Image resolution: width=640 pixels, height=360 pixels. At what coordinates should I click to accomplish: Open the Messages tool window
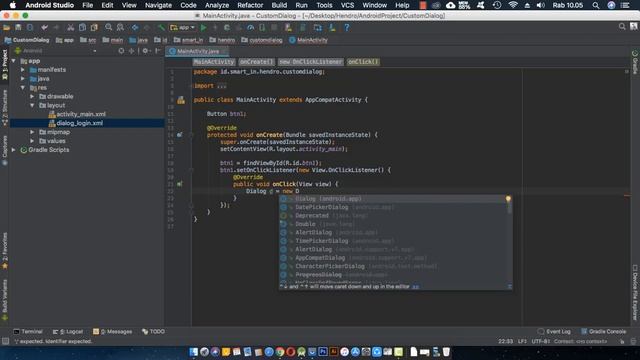[x=112, y=331]
